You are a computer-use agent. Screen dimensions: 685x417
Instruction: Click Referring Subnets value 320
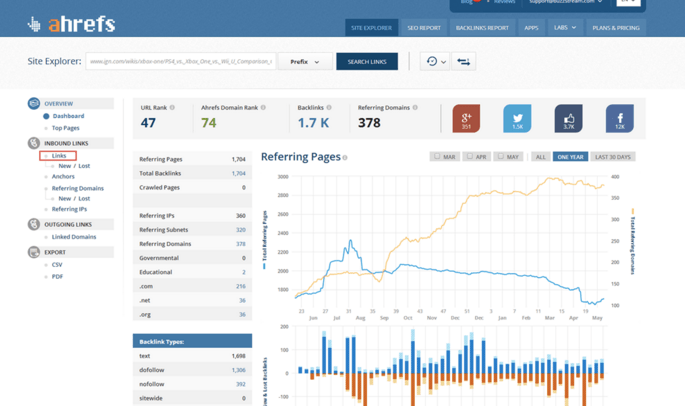tap(241, 230)
